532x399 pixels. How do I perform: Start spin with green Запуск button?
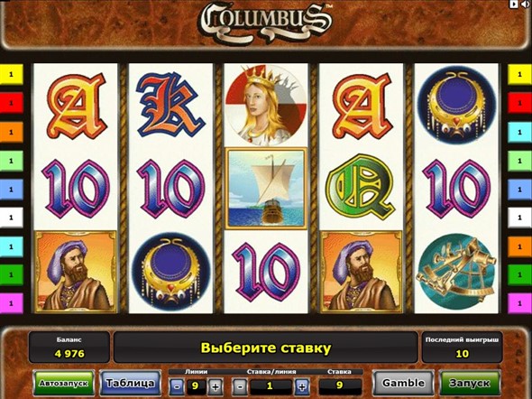(x=470, y=383)
